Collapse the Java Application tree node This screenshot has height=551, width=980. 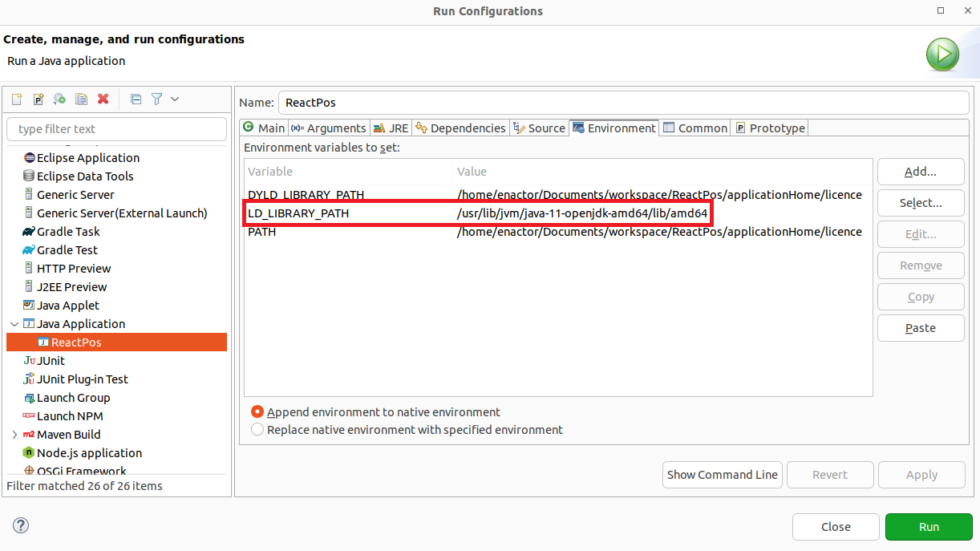coord(14,324)
